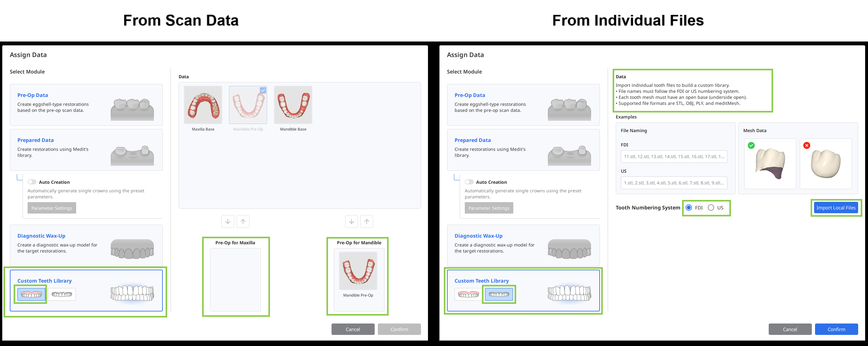Click Parameter Settings button in right window

[489, 208]
